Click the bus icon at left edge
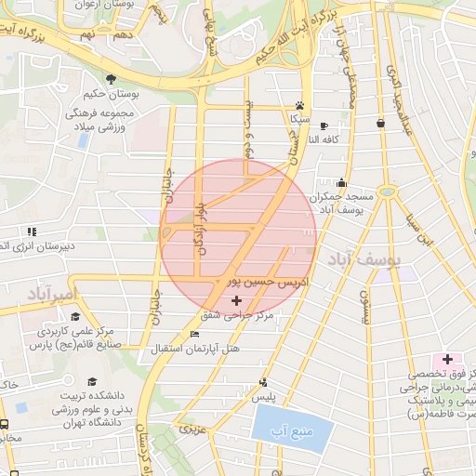The height and width of the screenshot is (476, 476). tap(4, 424)
